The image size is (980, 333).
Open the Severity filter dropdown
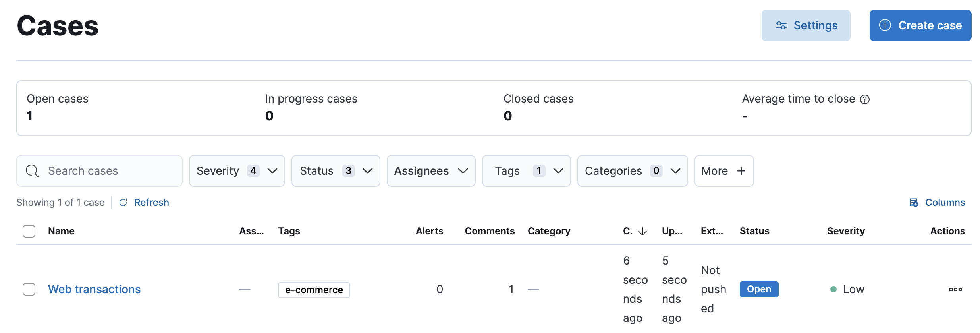coord(237,171)
